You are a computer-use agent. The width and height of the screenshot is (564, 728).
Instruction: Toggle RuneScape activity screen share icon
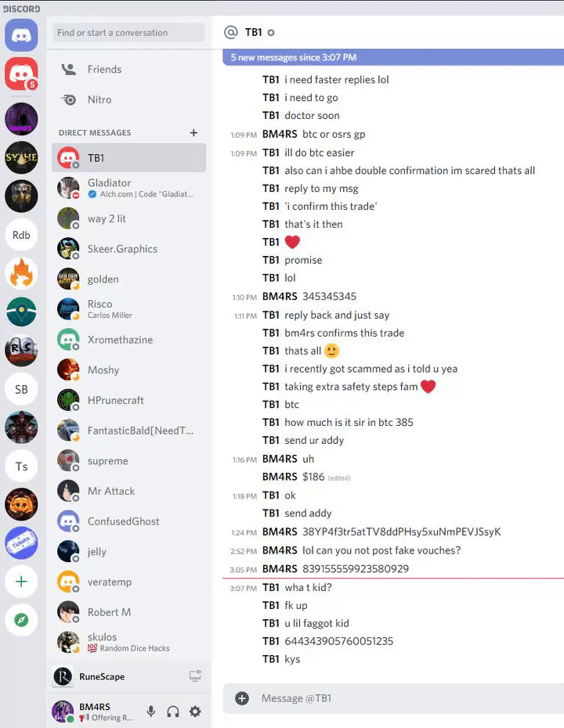tap(195, 676)
